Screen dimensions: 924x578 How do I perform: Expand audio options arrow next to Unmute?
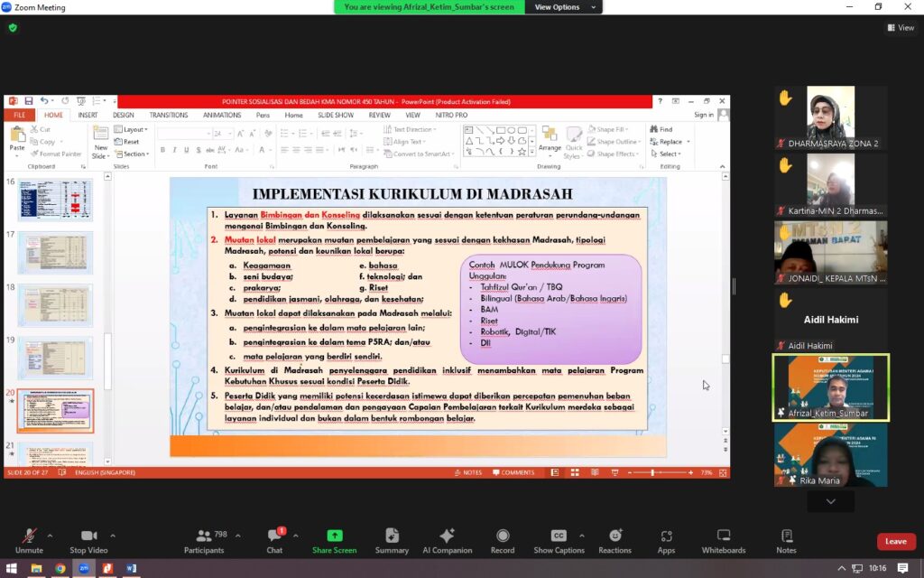pyautogui.click(x=50, y=535)
